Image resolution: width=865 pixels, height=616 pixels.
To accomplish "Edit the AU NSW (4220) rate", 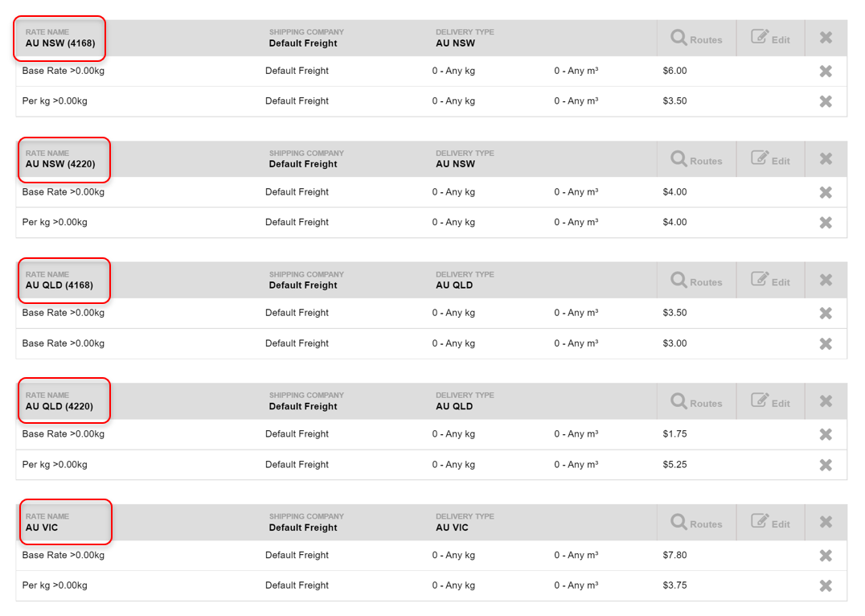I will point(770,160).
